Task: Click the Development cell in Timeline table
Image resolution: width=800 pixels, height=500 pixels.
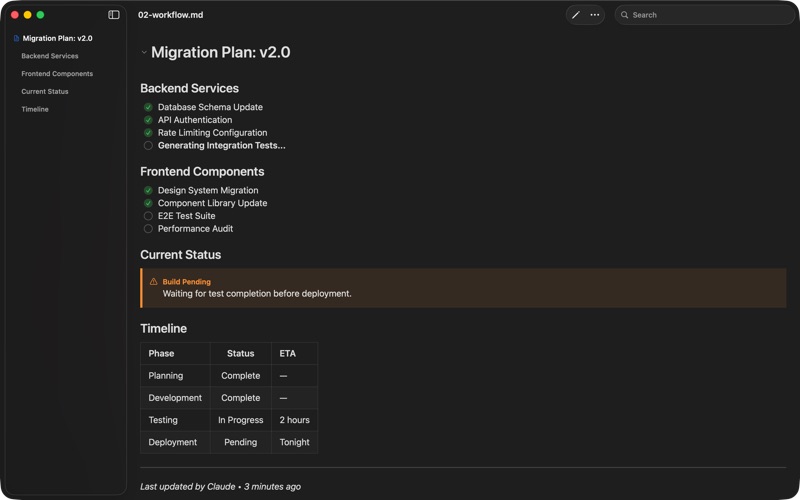Action: (175, 398)
